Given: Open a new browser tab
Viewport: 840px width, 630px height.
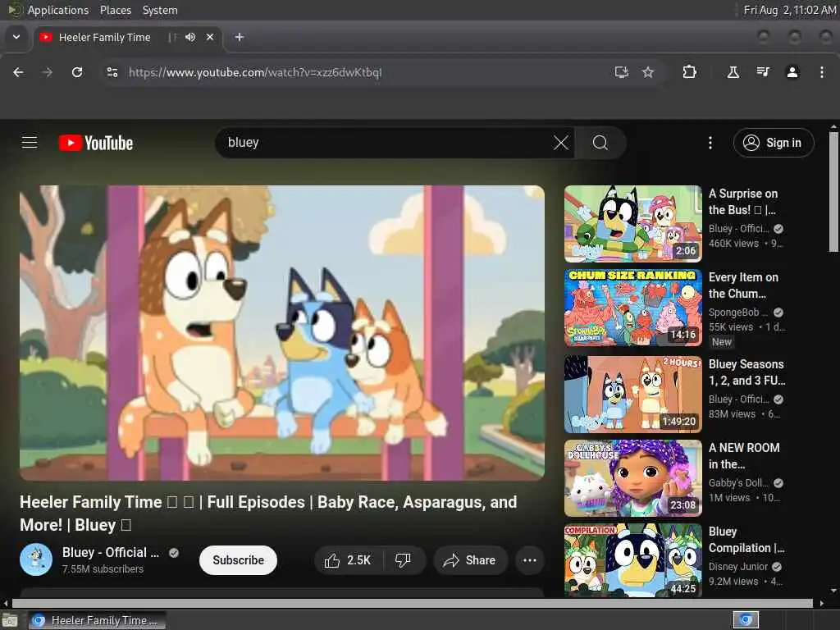Looking at the screenshot, I should tap(240, 37).
